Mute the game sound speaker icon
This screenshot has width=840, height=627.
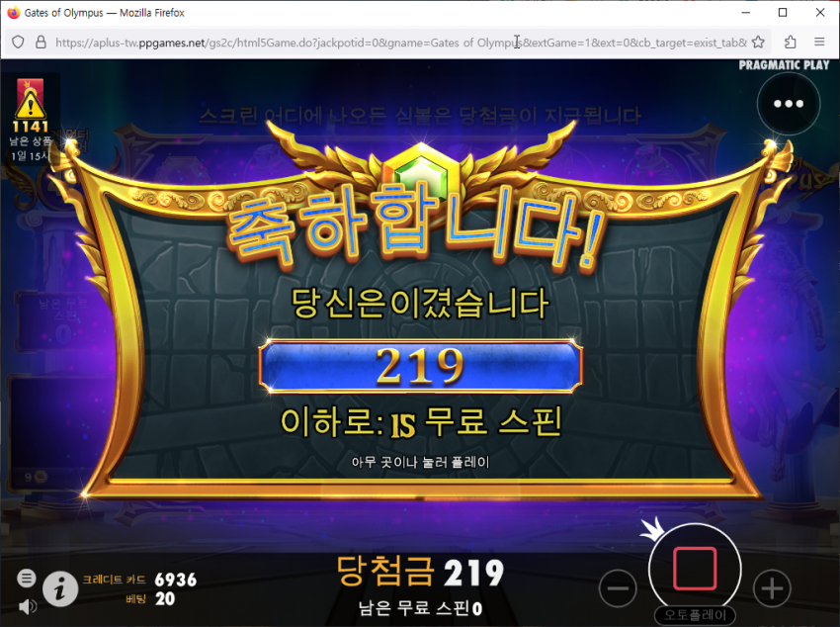28,606
